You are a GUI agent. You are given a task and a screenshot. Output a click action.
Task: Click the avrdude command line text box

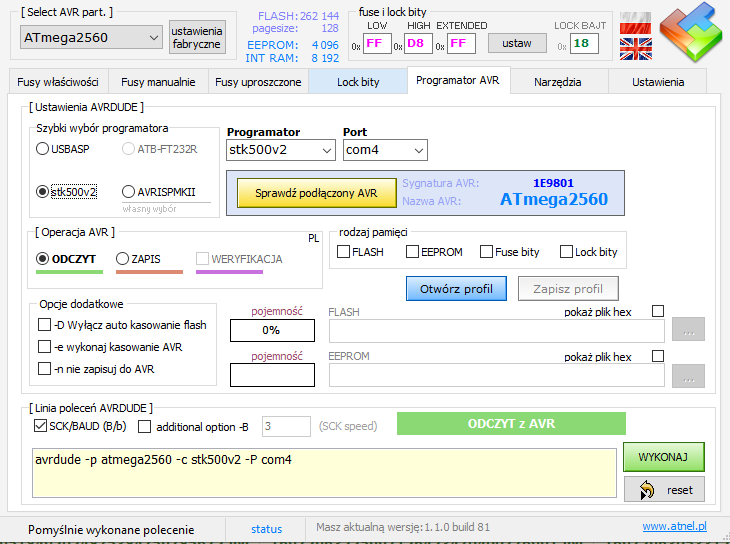[x=324, y=473]
